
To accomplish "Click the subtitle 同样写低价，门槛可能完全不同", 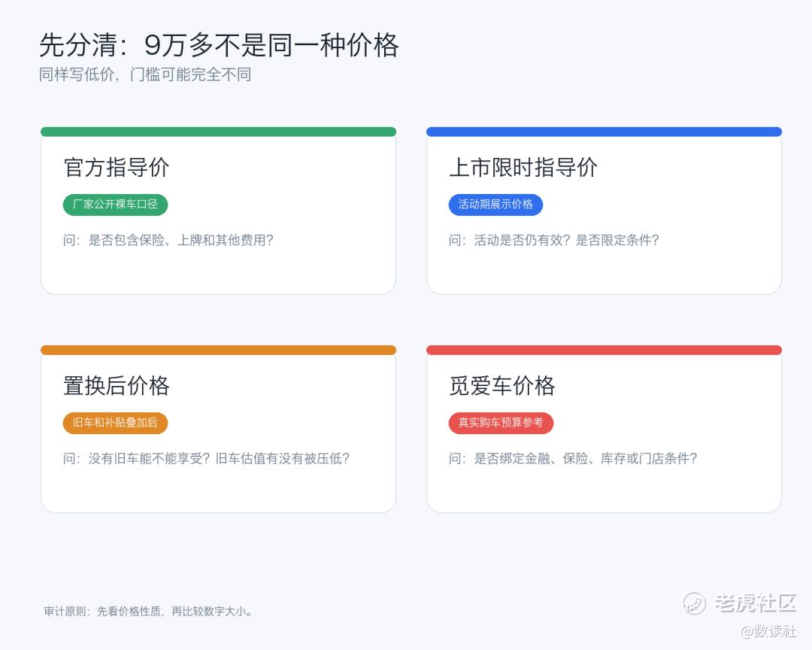I will 146,74.
